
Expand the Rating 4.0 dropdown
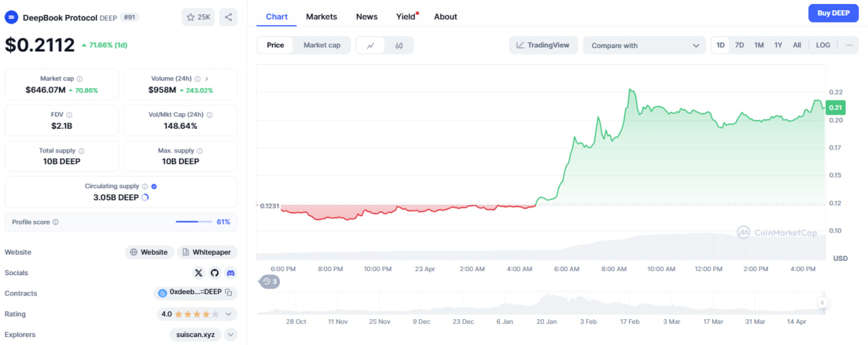pos(229,314)
